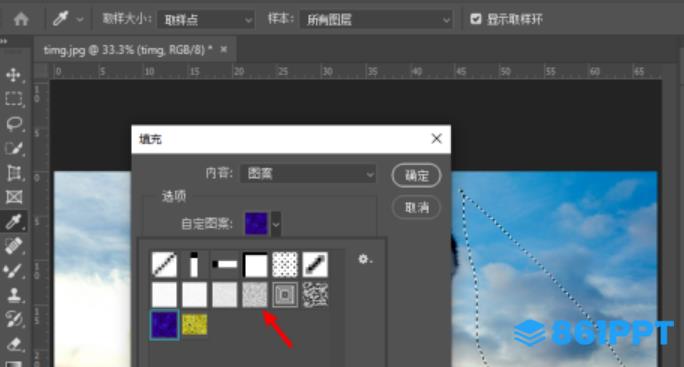Choose the gray noise pattern thumbnail
The width and height of the screenshot is (684, 367).
[x=254, y=294]
